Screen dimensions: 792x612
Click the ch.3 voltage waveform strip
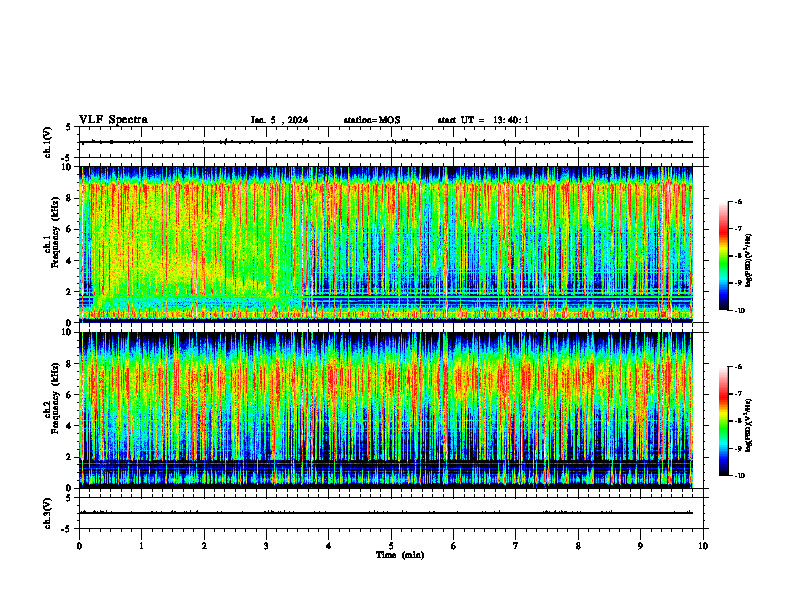[x=393, y=513]
